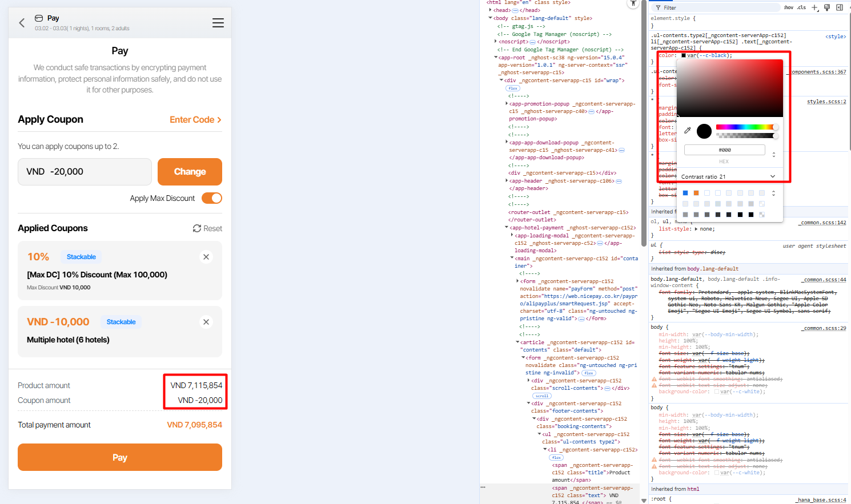Click the Stackable tag beside 10%
The width and height of the screenshot is (851, 504).
click(x=81, y=257)
